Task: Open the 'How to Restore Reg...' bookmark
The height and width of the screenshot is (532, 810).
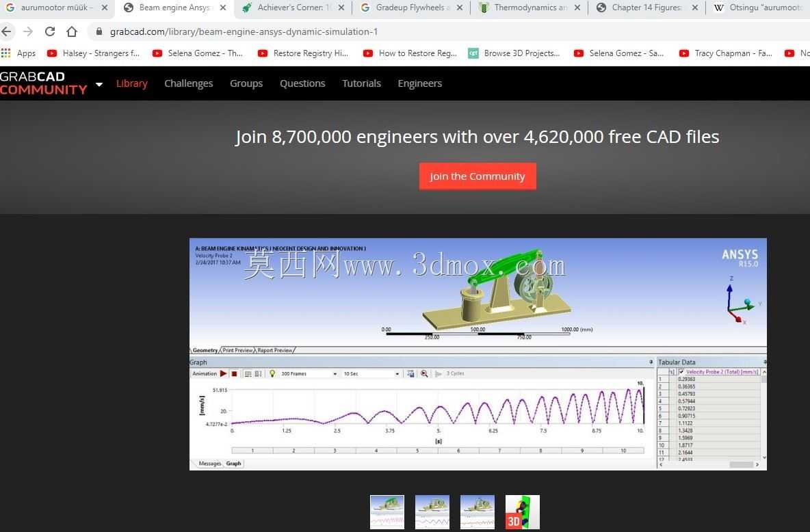Action: click(410, 53)
